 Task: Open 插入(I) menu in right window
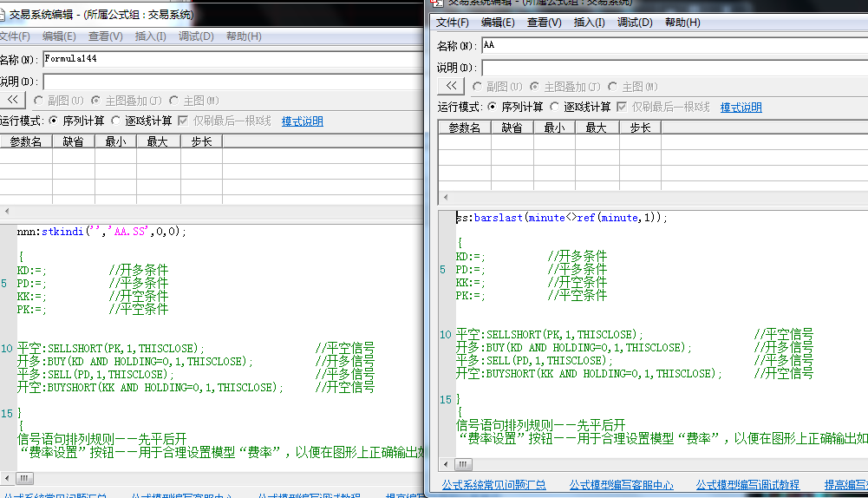point(589,23)
